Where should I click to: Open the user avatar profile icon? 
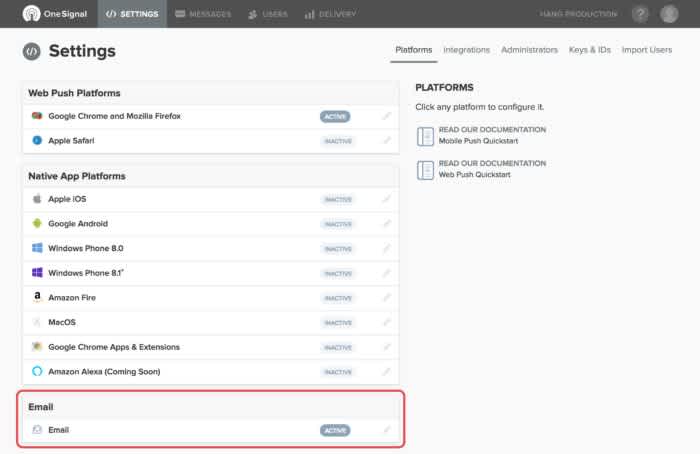click(669, 14)
